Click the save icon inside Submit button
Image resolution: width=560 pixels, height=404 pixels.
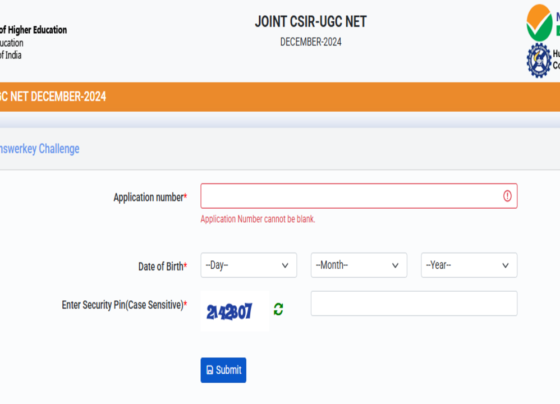click(x=210, y=370)
